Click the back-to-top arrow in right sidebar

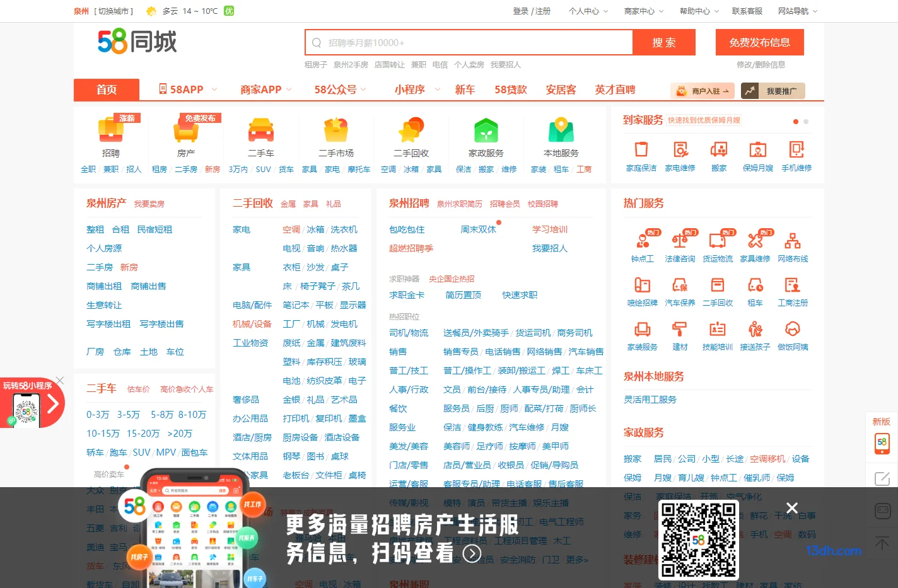pyautogui.click(x=882, y=543)
